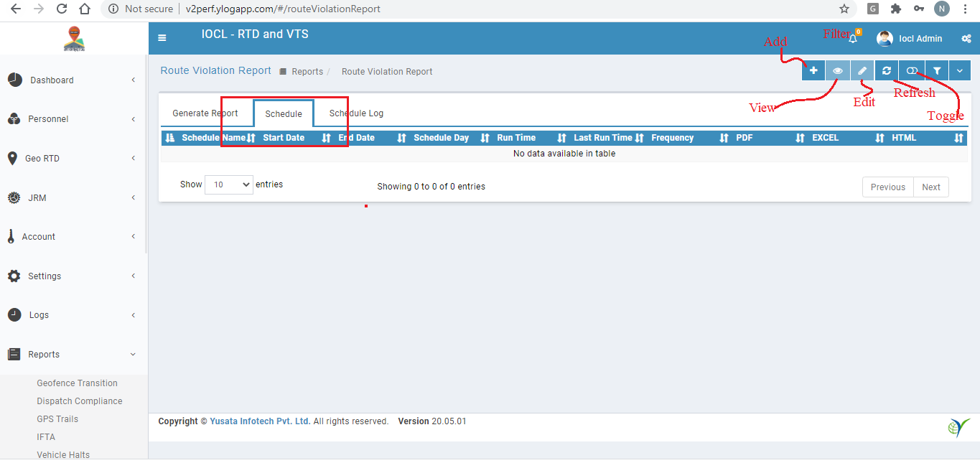Screen dimensions: 980x463
Task: Go back with the browser back arrow
Action: [16, 9]
